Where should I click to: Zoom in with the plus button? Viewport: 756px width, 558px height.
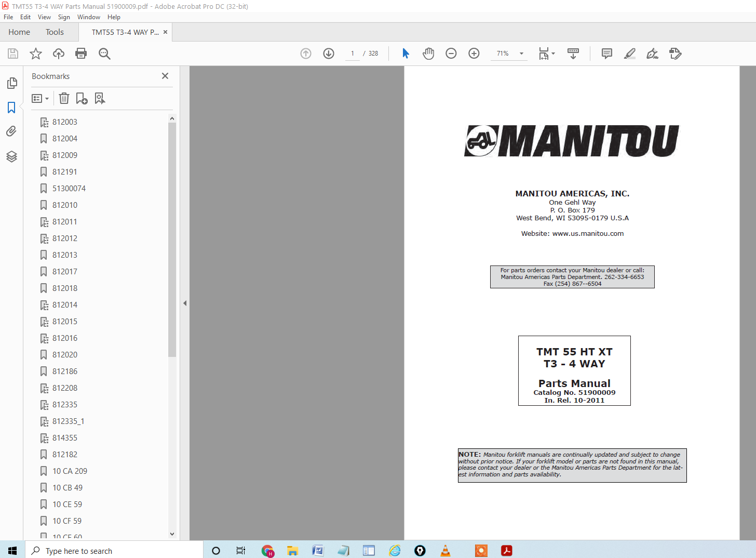tap(474, 54)
